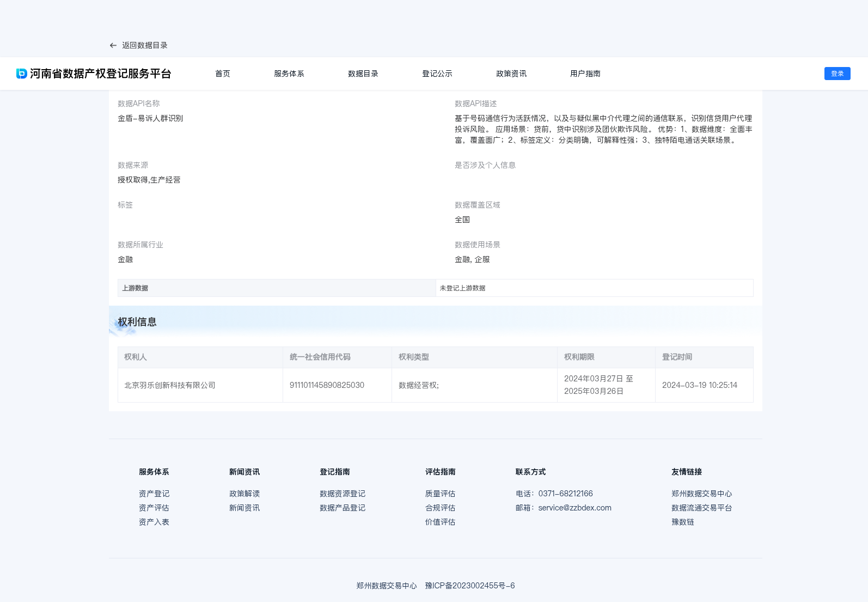Click the 权利人 column header
The width and height of the screenshot is (868, 602).
(200, 357)
